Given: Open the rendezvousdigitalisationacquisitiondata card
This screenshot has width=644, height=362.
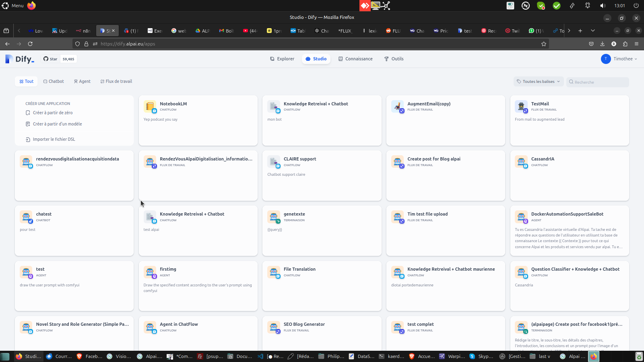Looking at the screenshot, I should tap(74, 175).
